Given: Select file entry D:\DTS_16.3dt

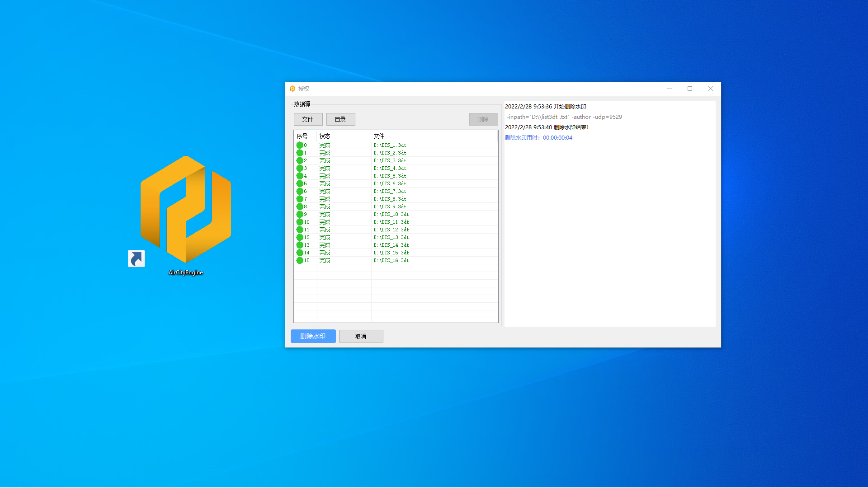Looking at the screenshot, I should 391,260.
